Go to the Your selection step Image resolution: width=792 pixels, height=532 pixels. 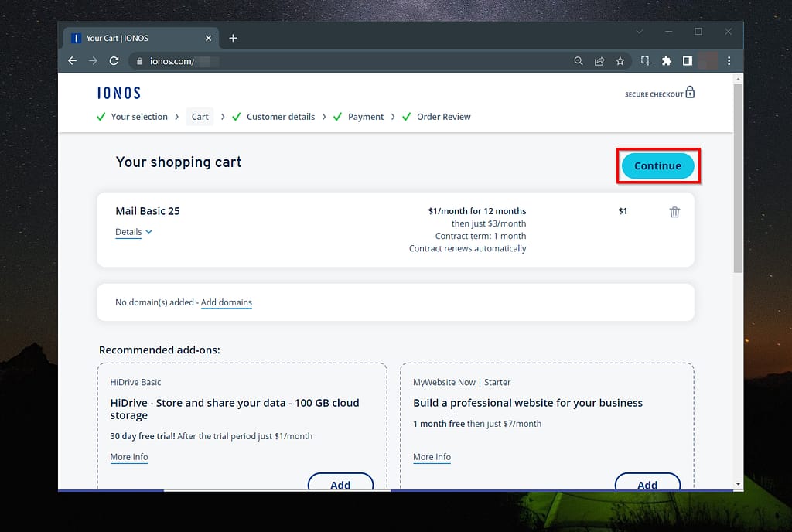click(139, 117)
